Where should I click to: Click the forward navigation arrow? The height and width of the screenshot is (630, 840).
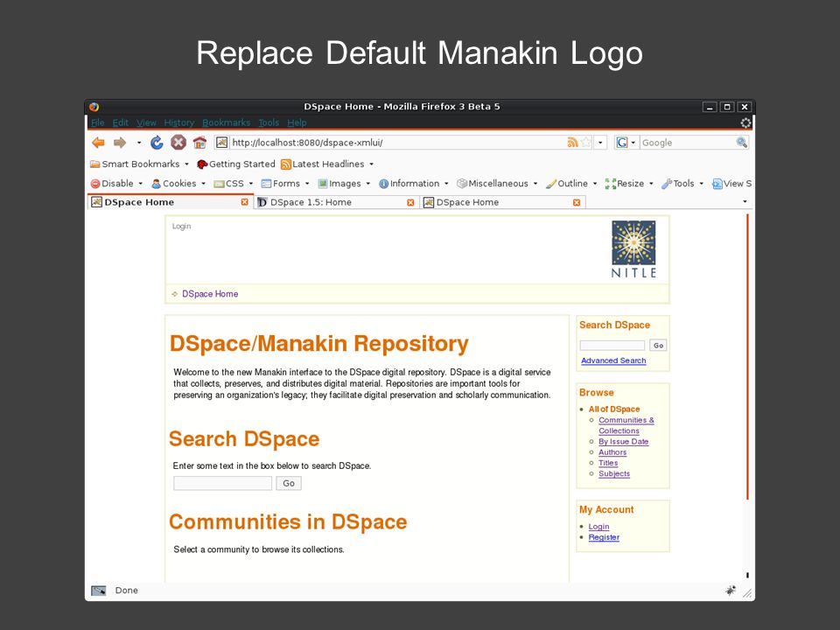pyautogui.click(x=120, y=143)
